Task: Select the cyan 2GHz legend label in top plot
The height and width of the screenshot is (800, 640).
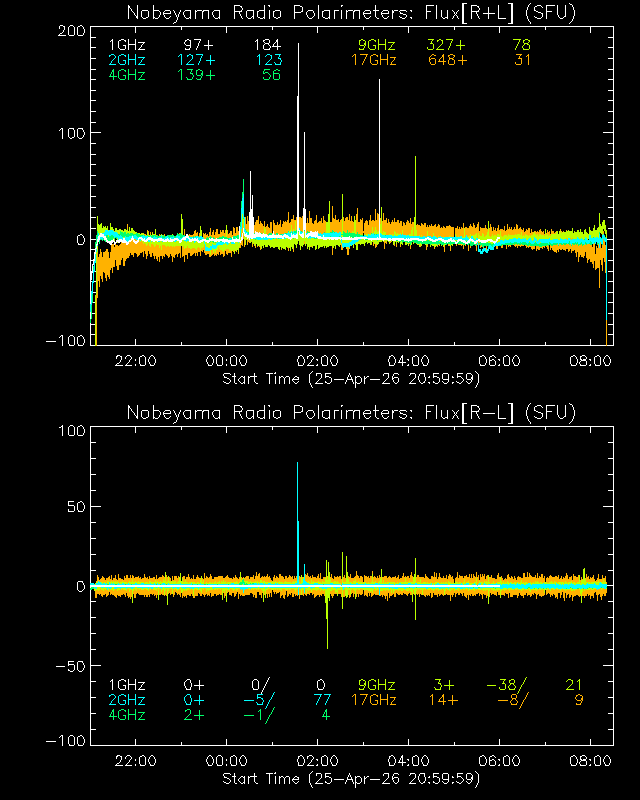Action: 126,60
